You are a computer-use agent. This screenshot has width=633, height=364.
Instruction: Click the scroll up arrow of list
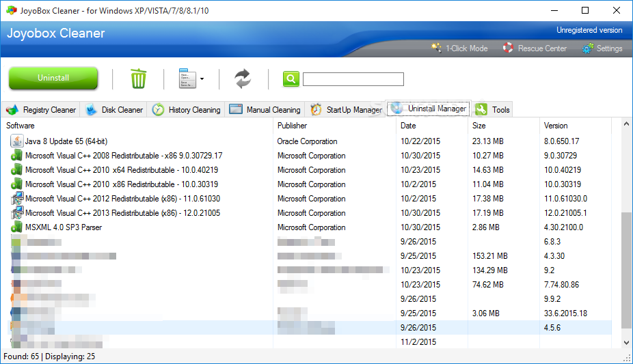point(626,124)
